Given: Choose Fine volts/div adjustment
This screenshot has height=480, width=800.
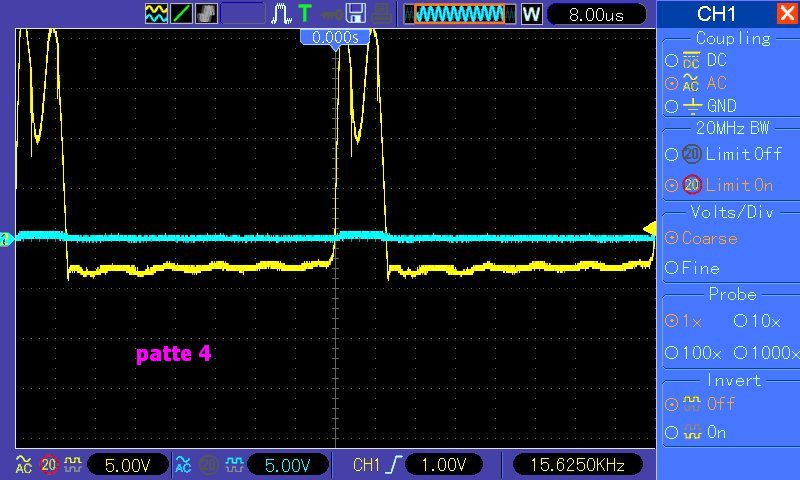Looking at the screenshot, I should (x=671, y=268).
